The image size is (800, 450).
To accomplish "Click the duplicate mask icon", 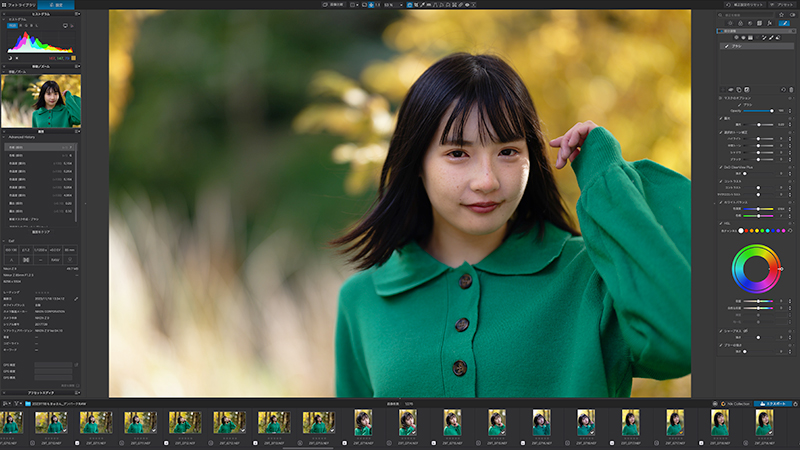I will point(739,89).
